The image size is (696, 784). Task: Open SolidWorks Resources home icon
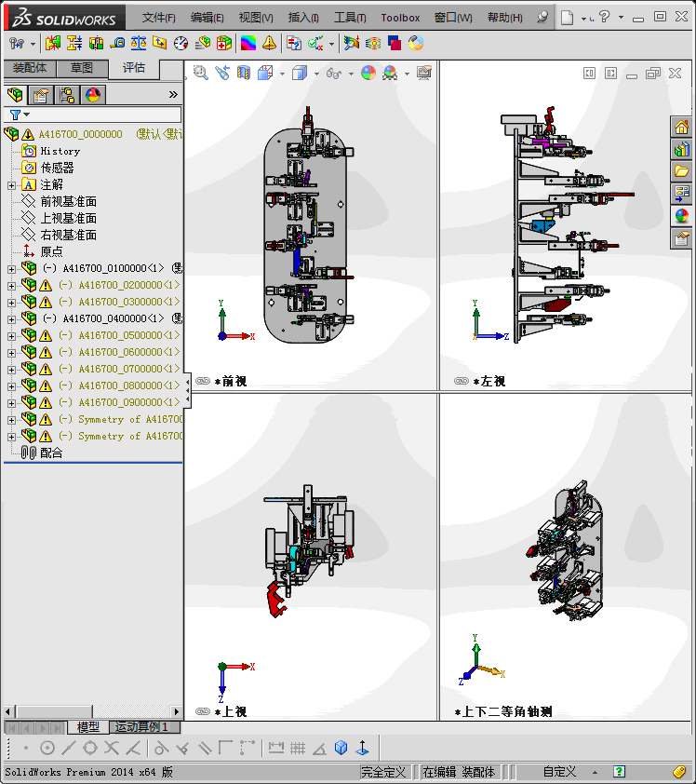tap(682, 127)
